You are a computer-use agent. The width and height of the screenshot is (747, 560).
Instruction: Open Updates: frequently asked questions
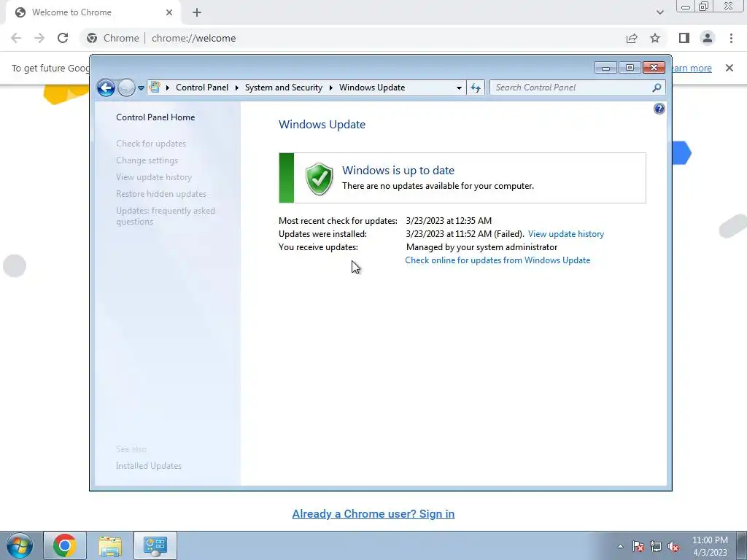(166, 216)
